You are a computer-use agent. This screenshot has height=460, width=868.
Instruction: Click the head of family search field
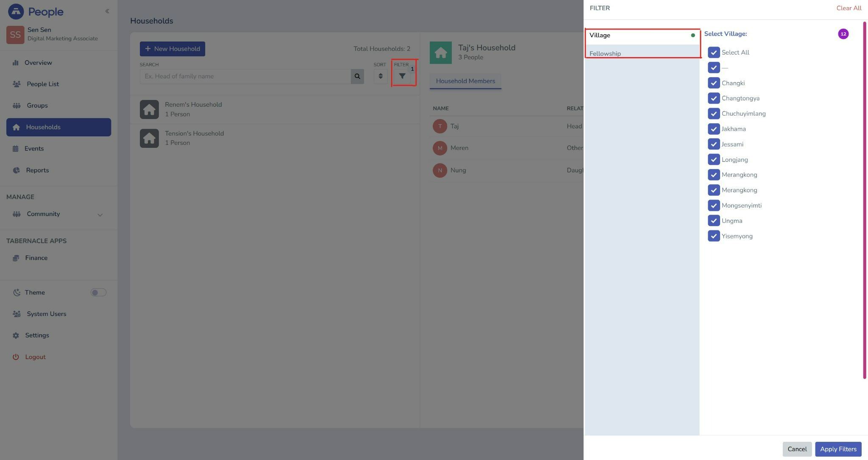(x=245, y=76)
